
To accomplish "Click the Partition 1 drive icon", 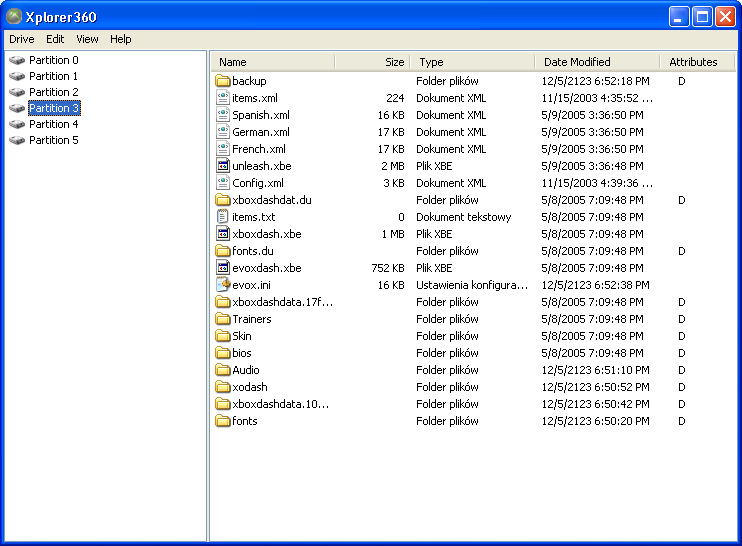I will tap(17, 76).
